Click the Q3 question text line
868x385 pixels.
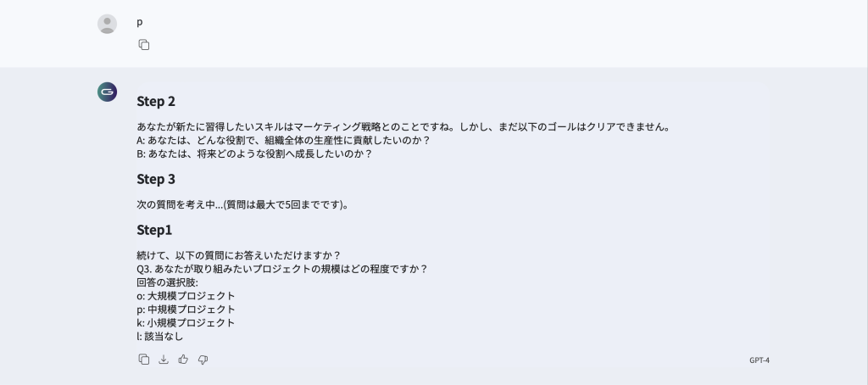coord(282,269)
